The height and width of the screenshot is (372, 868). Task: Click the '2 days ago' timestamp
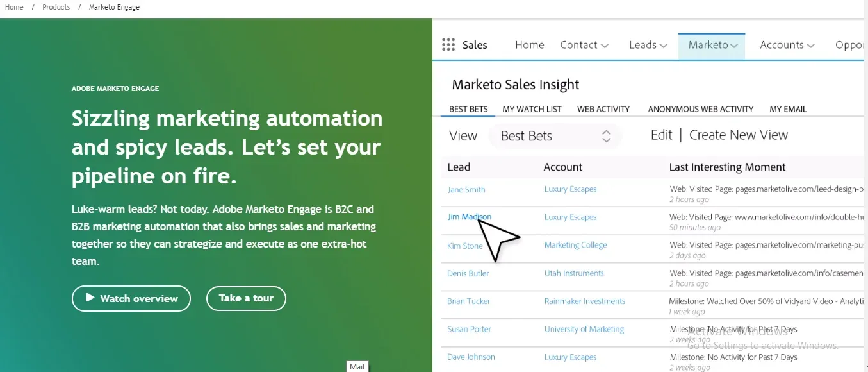[687, 255]
